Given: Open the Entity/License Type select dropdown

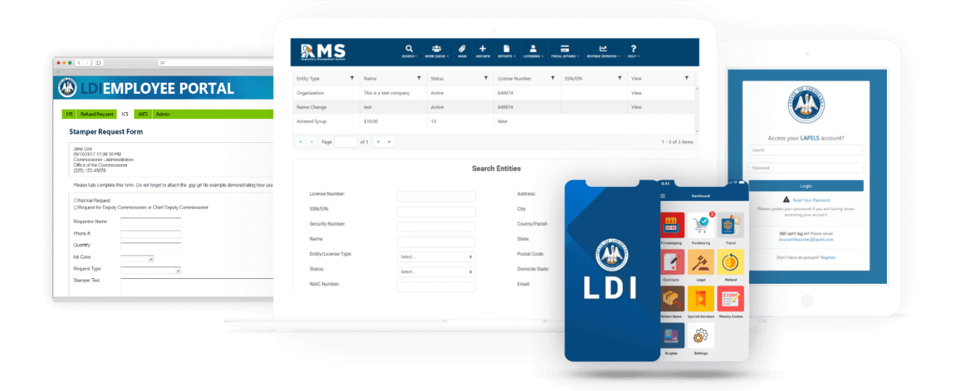Looking at the screenshot, I should pyautogui.click(x=435, y=256).
